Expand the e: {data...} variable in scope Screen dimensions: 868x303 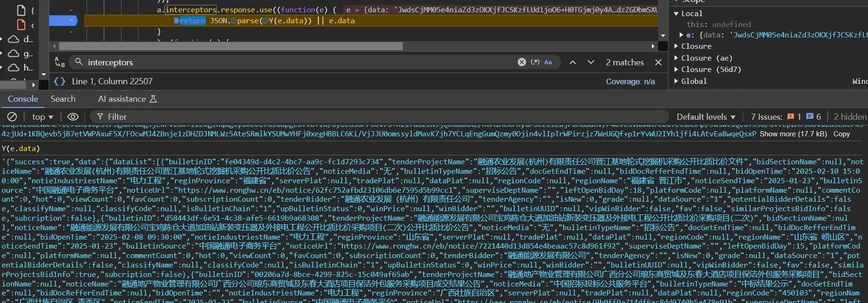point(681,35)
